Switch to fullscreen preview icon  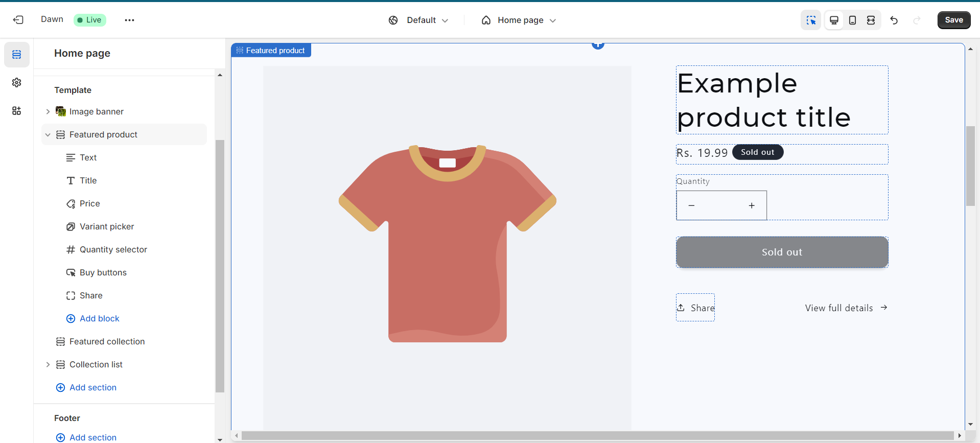(x=871, y=20)
